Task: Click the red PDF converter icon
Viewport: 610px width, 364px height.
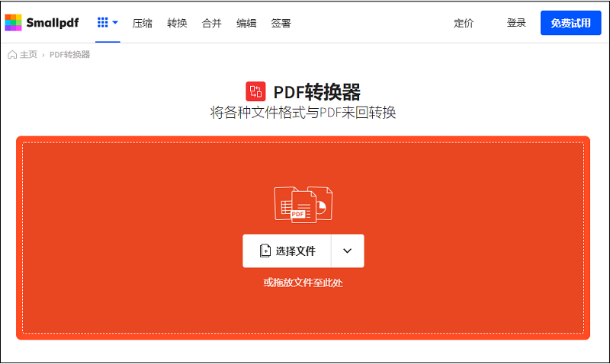Action: (x=255, y=91)
